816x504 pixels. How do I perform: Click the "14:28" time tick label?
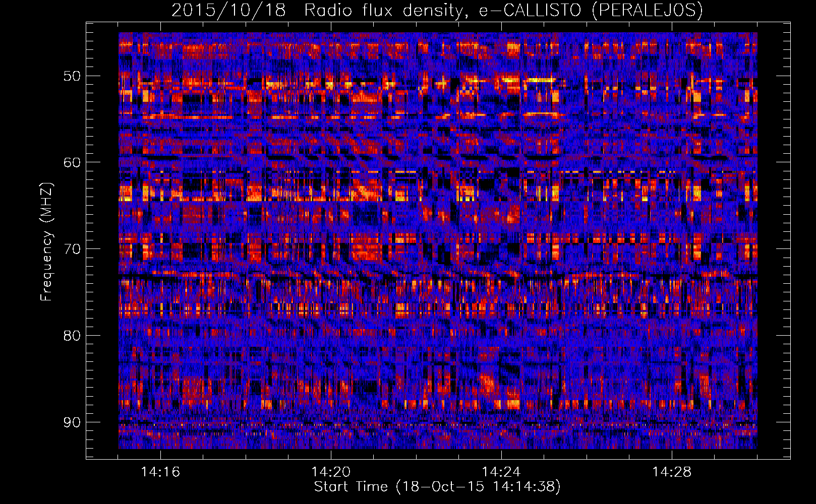pyautogui.click(x=672, y=472)
